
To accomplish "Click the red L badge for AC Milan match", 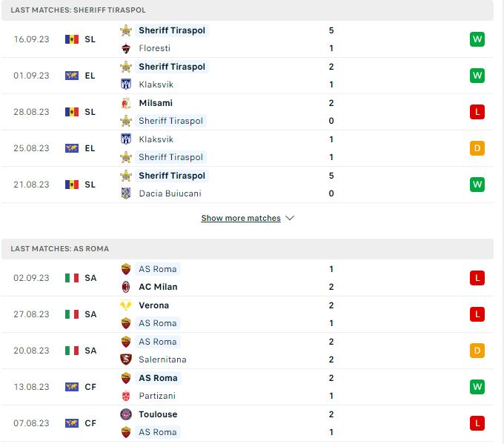I will [477, 278].
